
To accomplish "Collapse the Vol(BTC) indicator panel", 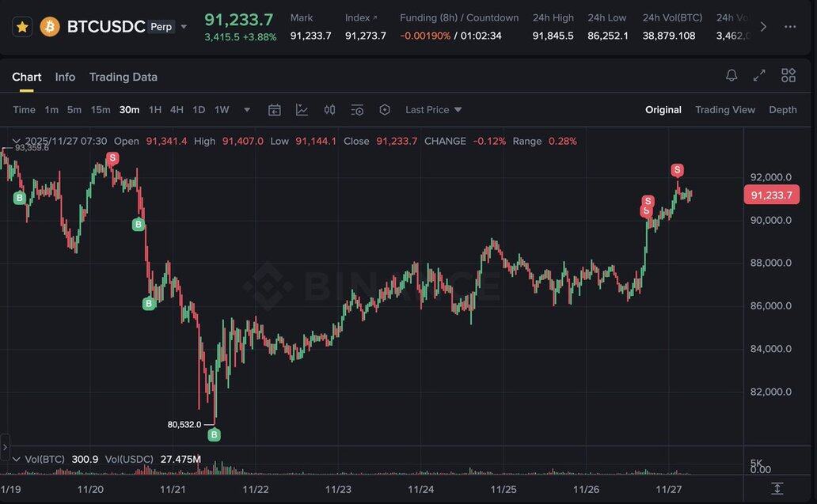I will pos(16,459).
